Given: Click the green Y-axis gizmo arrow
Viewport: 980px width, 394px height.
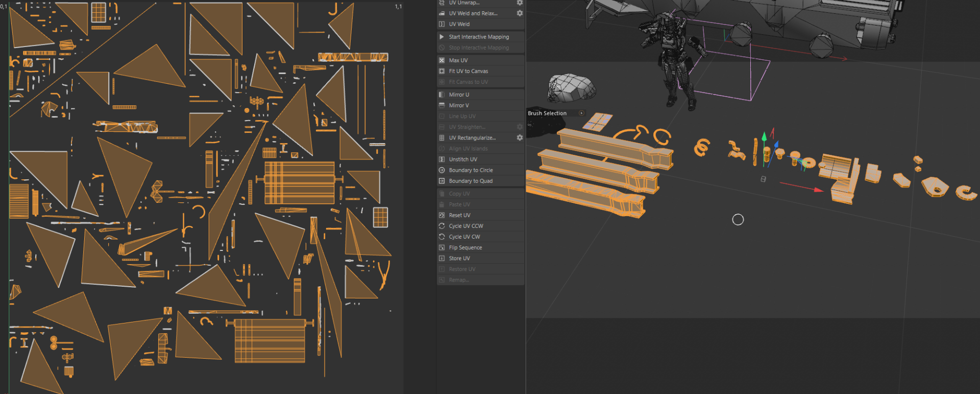Looking at the screenshot, I should (x=764, y=137).
